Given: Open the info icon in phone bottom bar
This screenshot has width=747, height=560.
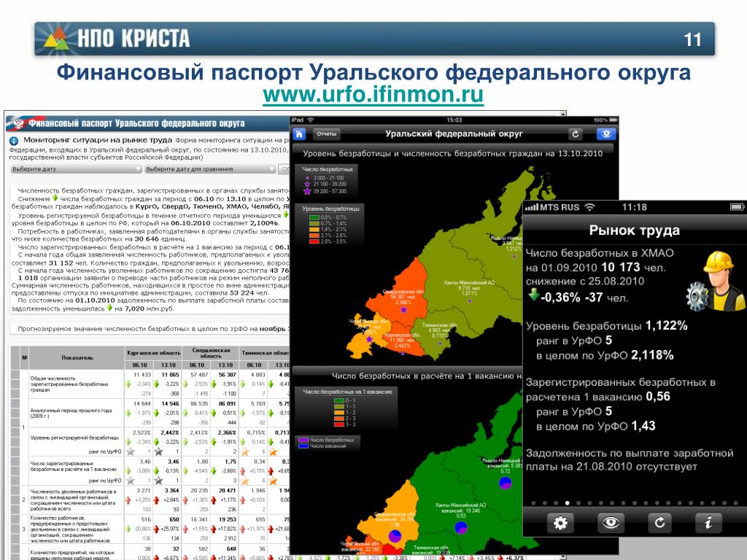Looking at the screenshot, I should [x=708, y=523].
